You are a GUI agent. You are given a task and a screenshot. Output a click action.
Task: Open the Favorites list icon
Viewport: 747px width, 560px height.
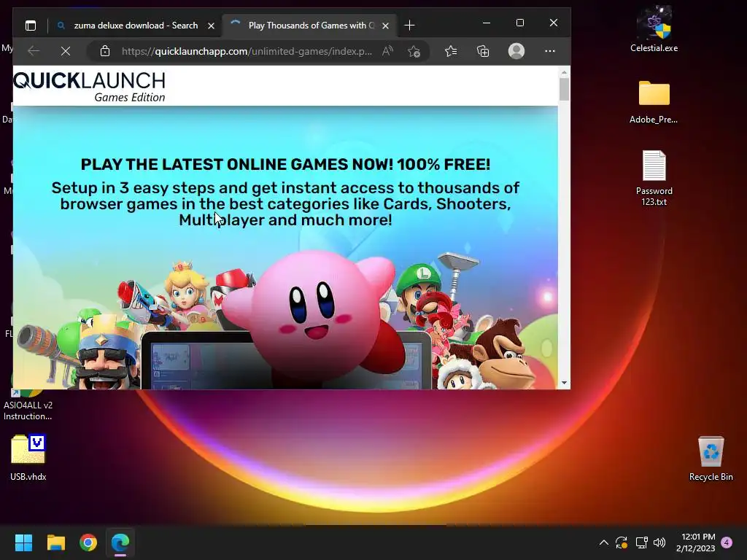pyautogui.click(x=451, y=51)
